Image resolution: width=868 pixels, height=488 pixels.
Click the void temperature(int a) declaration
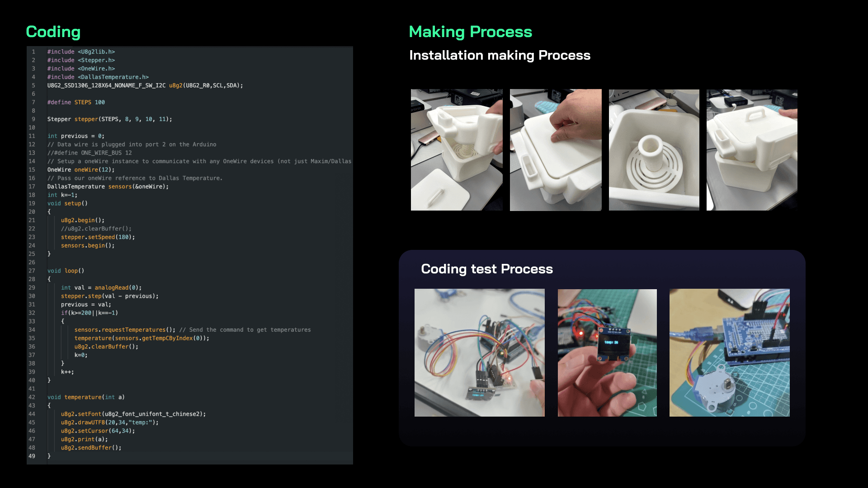[86, 397]
